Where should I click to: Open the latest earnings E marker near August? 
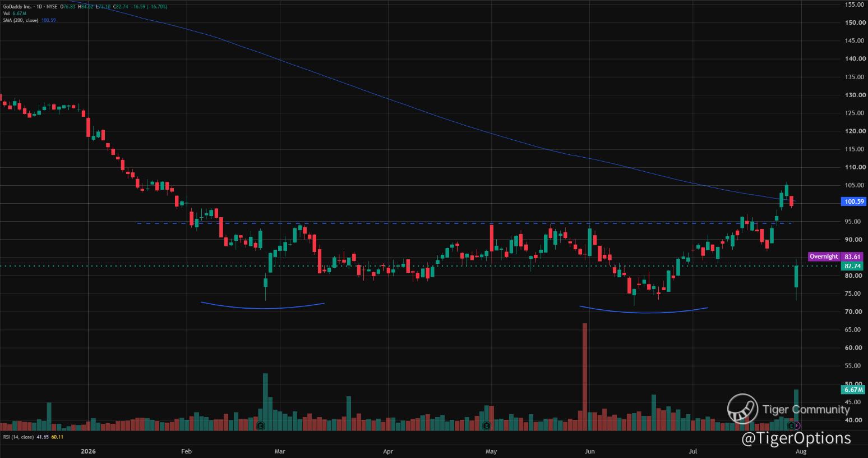[791, 426]
